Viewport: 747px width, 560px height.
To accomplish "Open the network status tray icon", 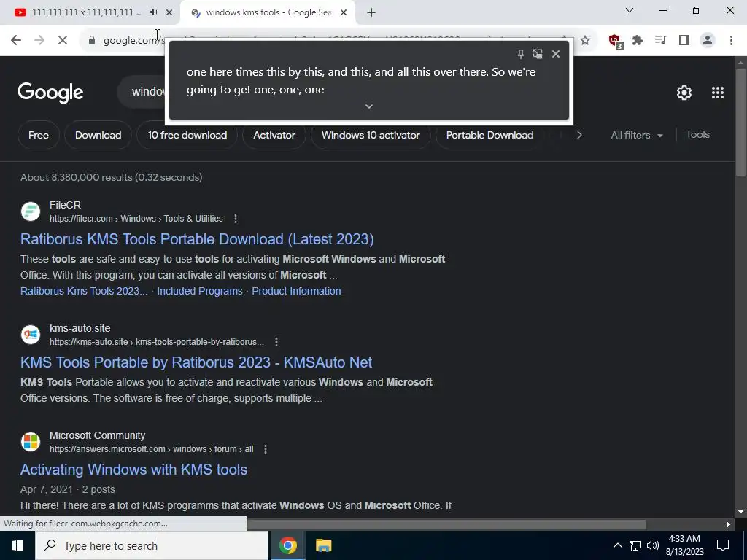I will [635, 545].
